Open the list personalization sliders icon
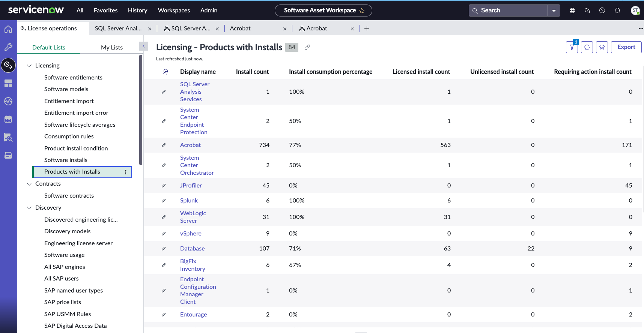The width and height of the screenshot is (644, 333). pyautogui.click(x=602, y=47)
